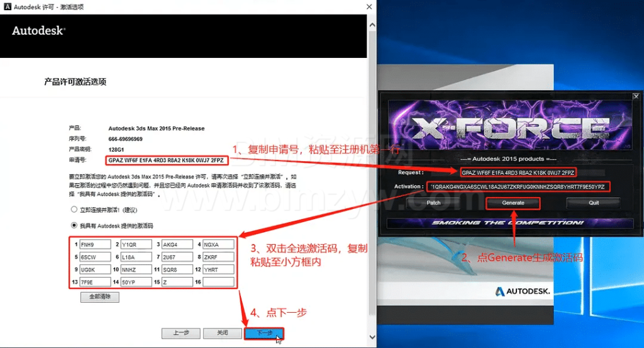Click activation code field 2 containing Y1QR
This screenshot has height=348, width=644.
click(136, 244)
